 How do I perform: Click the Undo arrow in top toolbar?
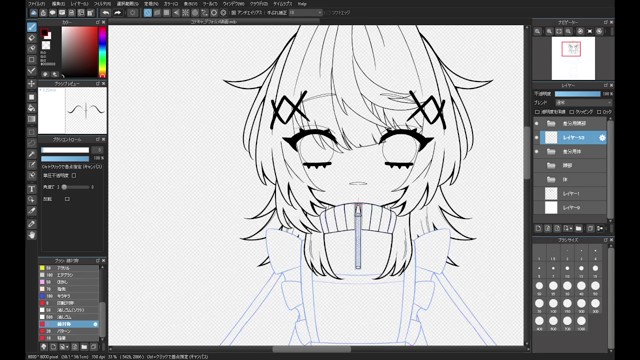[x=106, y=13]
